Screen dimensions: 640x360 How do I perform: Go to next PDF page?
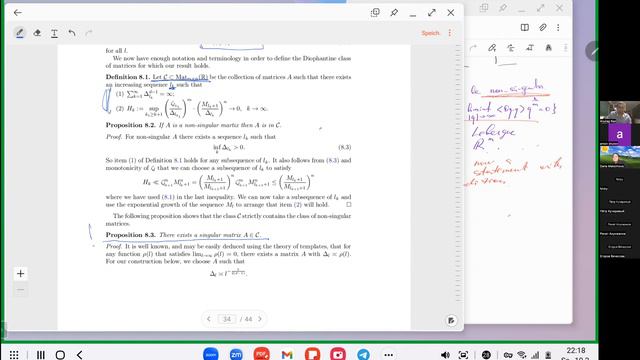[x=260, y=319]
